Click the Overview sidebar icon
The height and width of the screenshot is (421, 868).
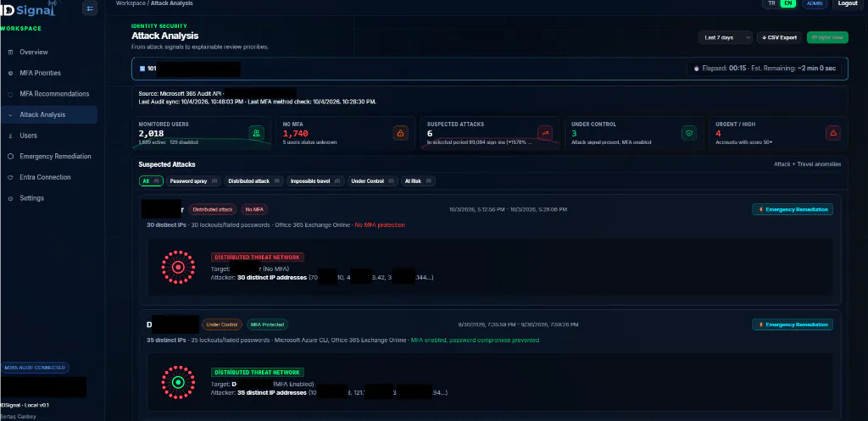pos(10,52)
